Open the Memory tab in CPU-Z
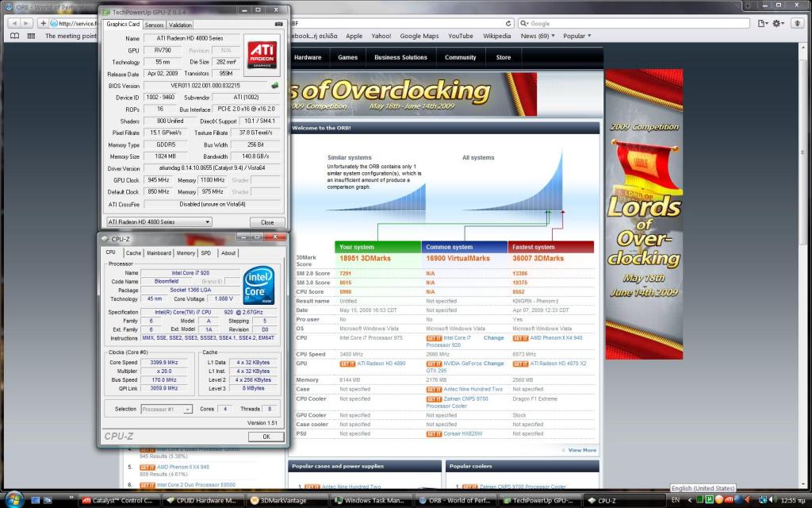Image resolution: width=812 pixels, height=508 pixels. pos(186,253)
